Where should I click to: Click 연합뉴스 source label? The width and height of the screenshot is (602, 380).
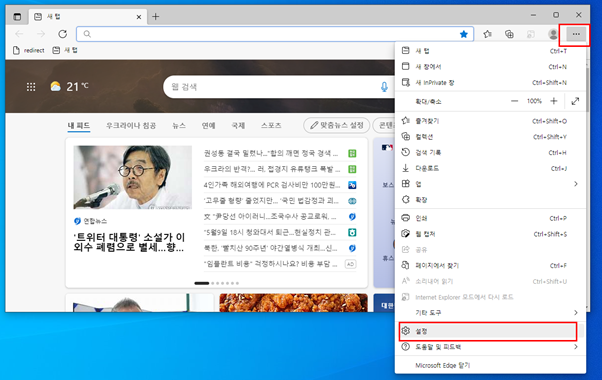click(91, 221)
